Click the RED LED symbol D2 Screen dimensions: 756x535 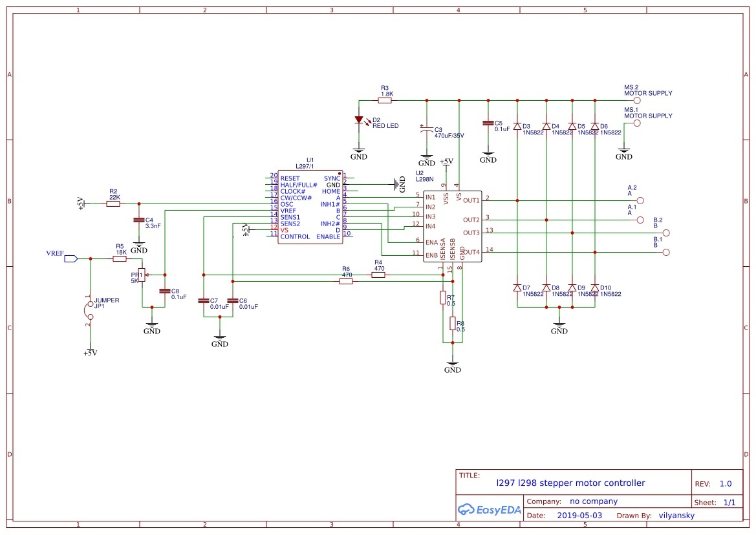(x=359, y=120)
